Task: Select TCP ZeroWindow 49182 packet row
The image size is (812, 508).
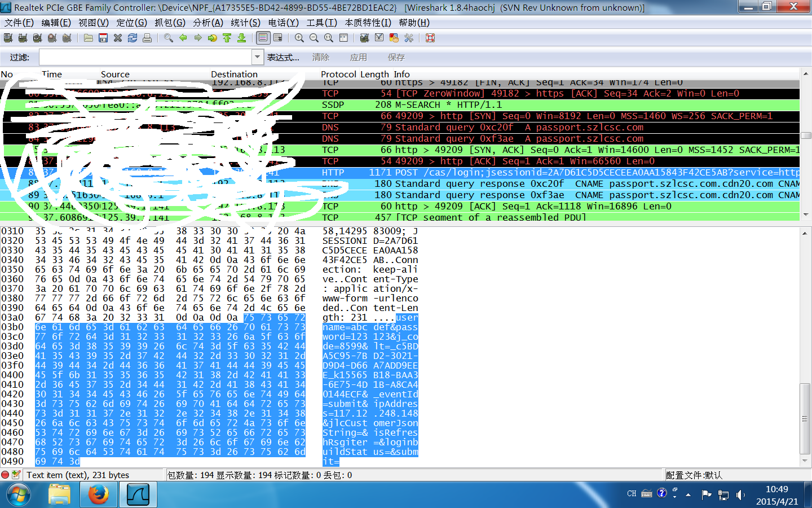Action: point(400,94)
